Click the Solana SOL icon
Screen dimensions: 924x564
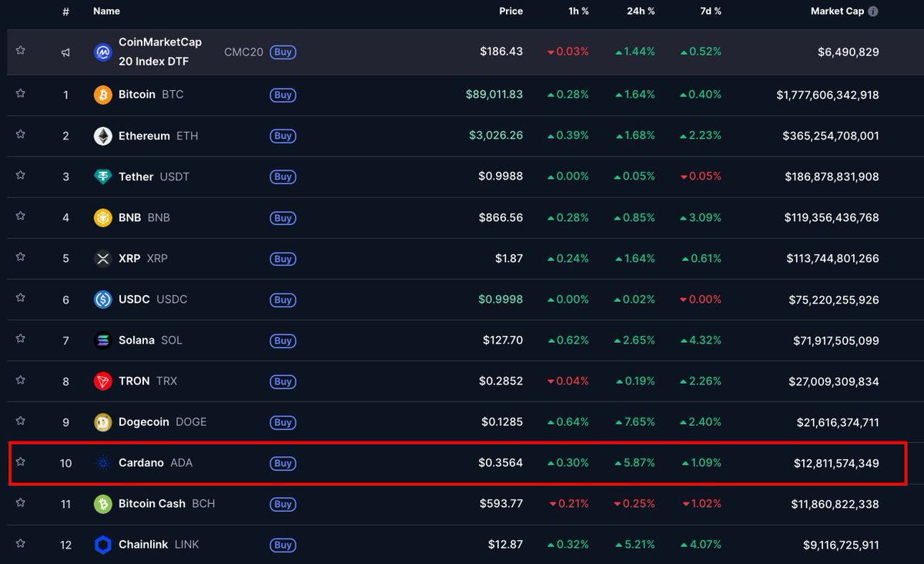pos(103,340)
